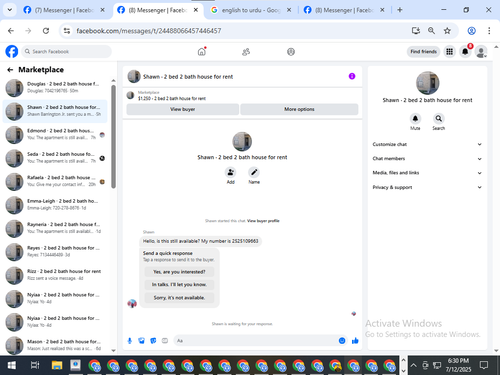The width and height of the screenshot is (500, 375).
Task: Navigate back in Chrome
Action: pos(11,31)
